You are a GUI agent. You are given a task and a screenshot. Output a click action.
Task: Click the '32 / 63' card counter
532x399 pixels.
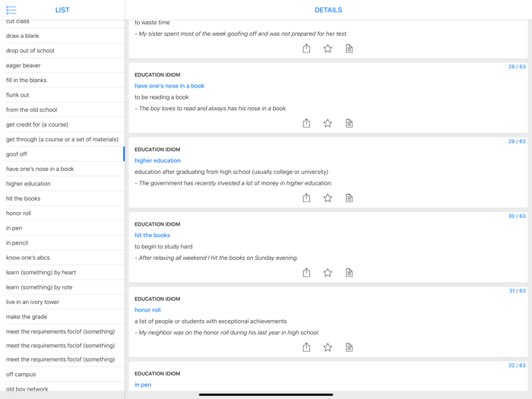[517, 366]
